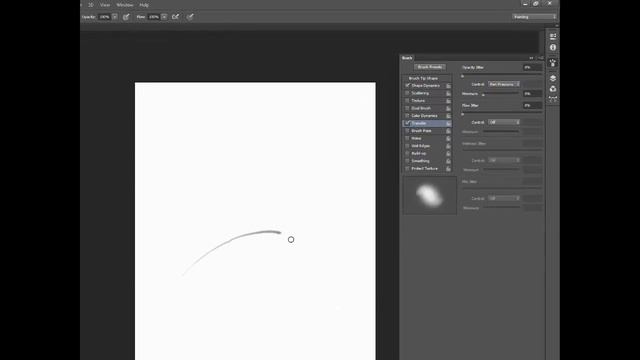Enable the Texture checkbox
Viewport: 640px width, 360px height.
click(x=407, y=101)
